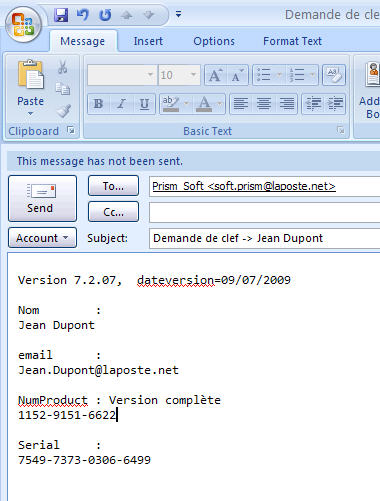Expand highlight color choices
The height and width of the screenshot is (501, 380).
tap(187, 104)
